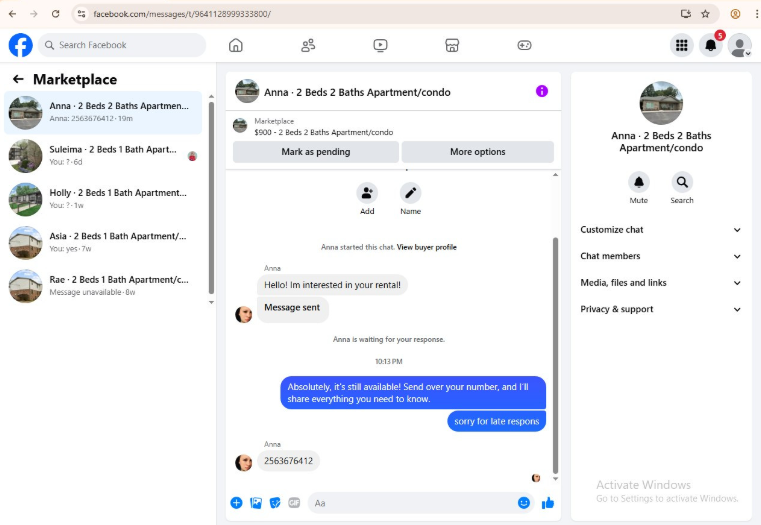Click the chat title Anna 2 Beds 2 Baths Apartment/condo
761x525 pixels.
[357, 92]
